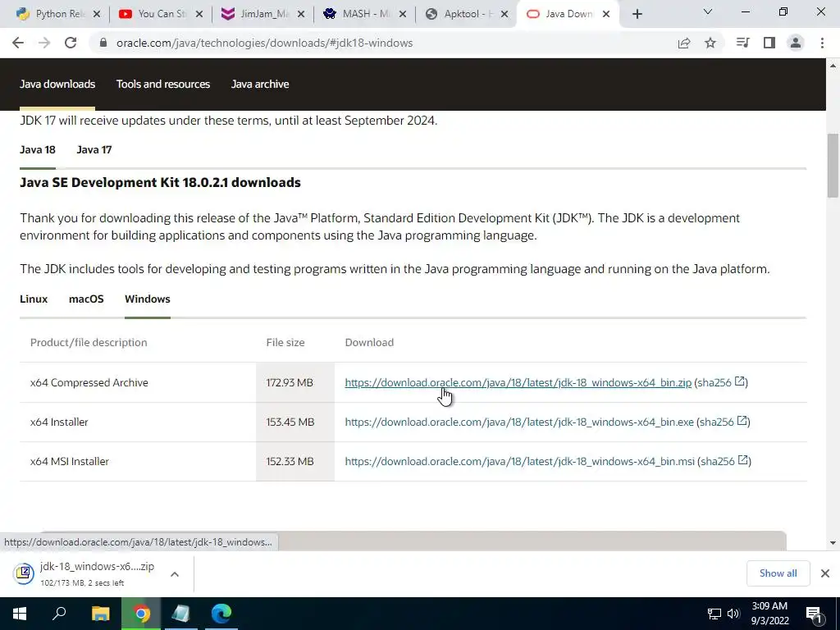
Task: Open a new browser tab
Action: point(637,14)
